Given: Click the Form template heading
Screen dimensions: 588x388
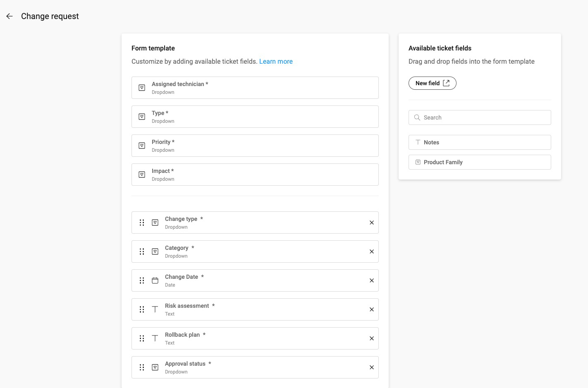Looking at the screenshot, I should 153,48.
